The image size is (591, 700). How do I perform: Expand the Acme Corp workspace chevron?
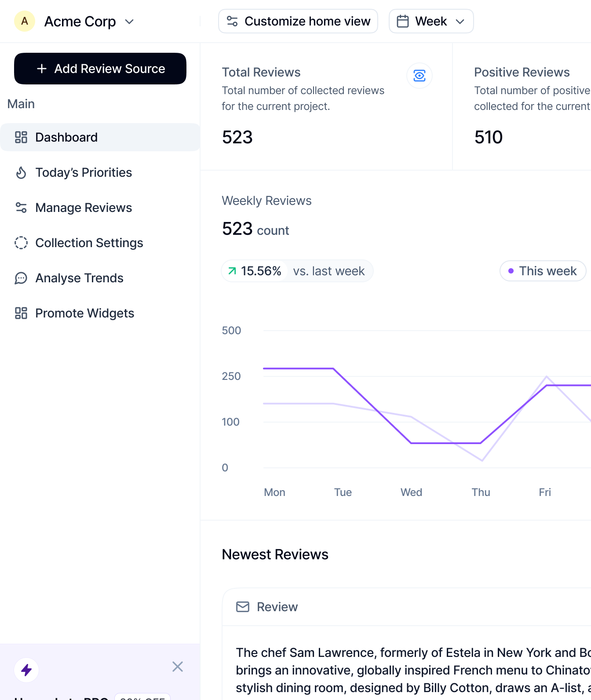[x=129, y=22]
